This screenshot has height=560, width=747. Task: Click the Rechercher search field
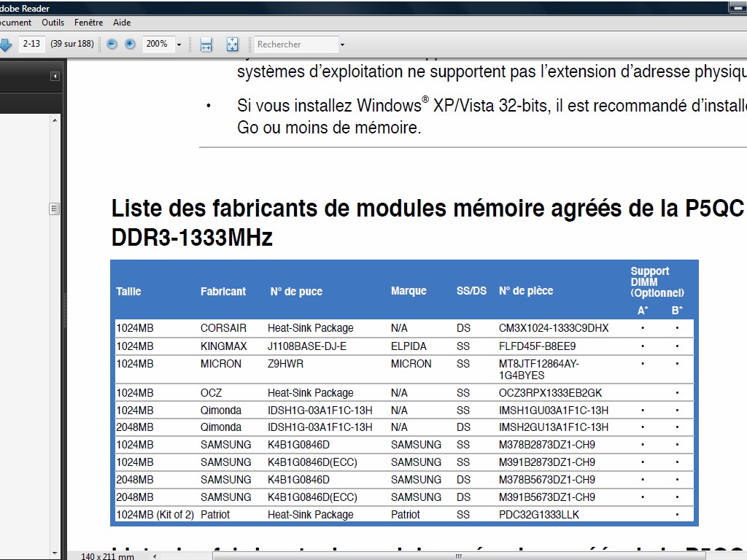(x=295, y=44)
